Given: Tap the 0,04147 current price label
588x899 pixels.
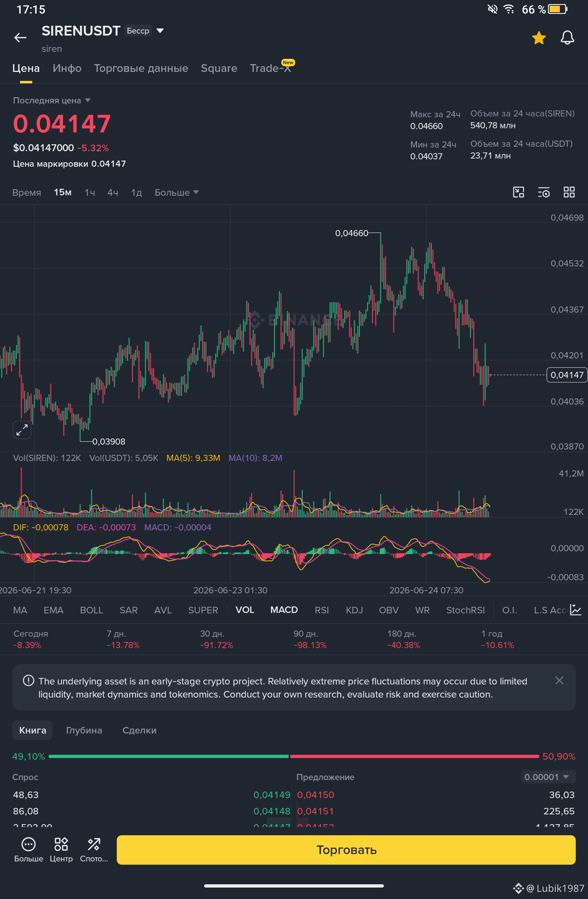Looking at the screenshot, I should (567, 375).
